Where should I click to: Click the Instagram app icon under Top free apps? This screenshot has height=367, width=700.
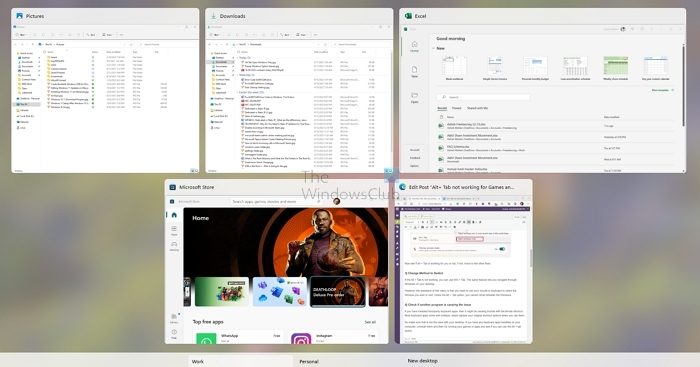301,339
